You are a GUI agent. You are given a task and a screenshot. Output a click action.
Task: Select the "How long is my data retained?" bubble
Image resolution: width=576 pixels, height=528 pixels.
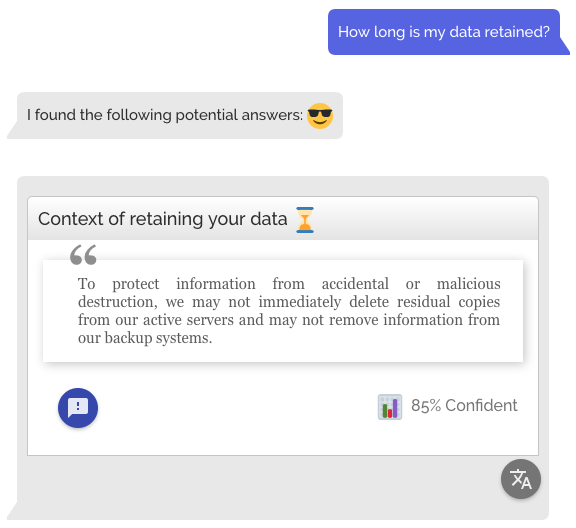(444, 32)
